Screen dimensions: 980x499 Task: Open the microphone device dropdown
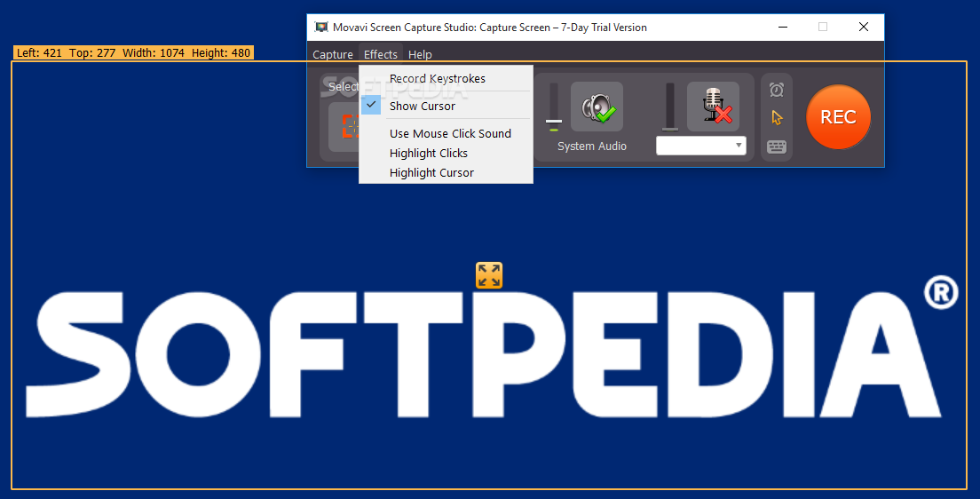700,146
